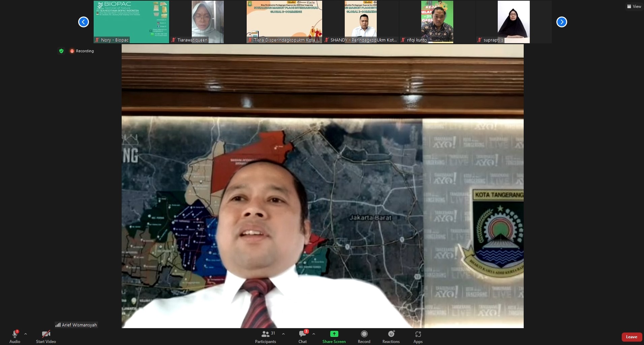This screenshot has width=644, height=345.
Task: Open the Chat panel
Action: click(x=302, y=334)
